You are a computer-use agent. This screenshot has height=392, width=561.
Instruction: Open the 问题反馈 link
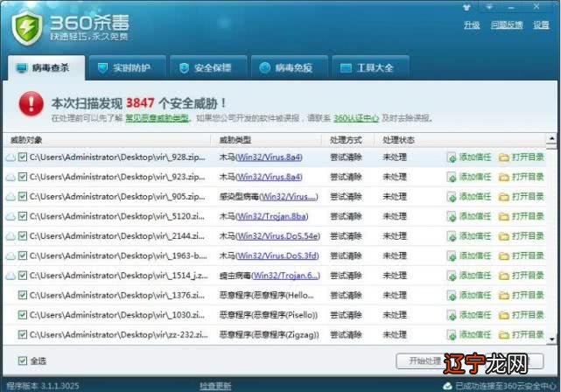pos(507,24)
